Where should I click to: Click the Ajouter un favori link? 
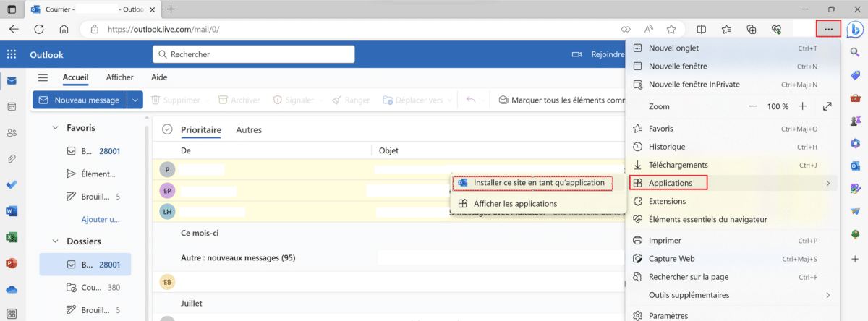coord(101,219)
